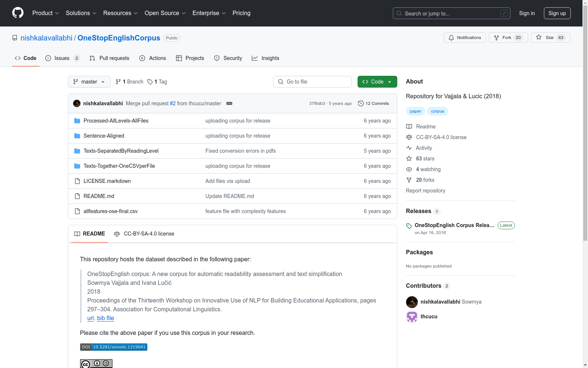The image size is (588, 368).
Task: Click the Search or jump to field
Action: pos(452,13)
